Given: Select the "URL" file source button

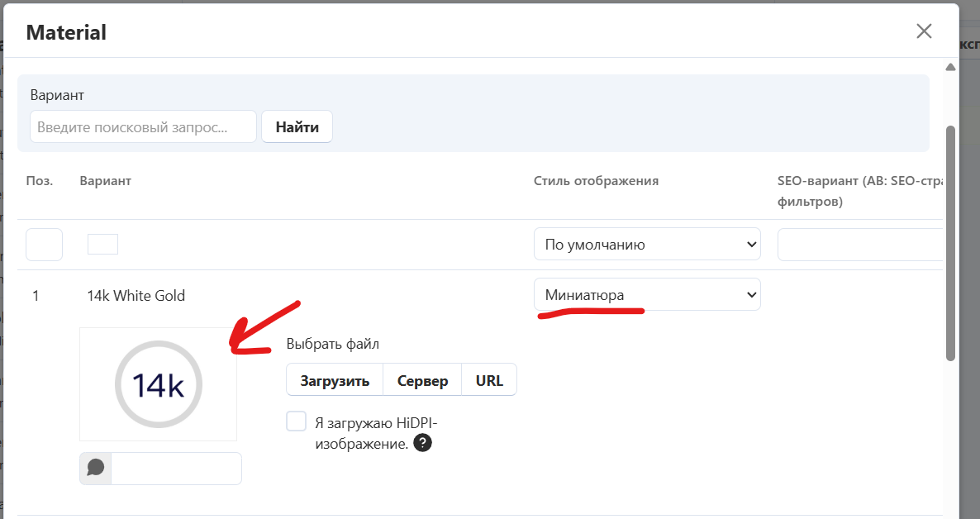Looking at the screenshot, I should [489, 381].
